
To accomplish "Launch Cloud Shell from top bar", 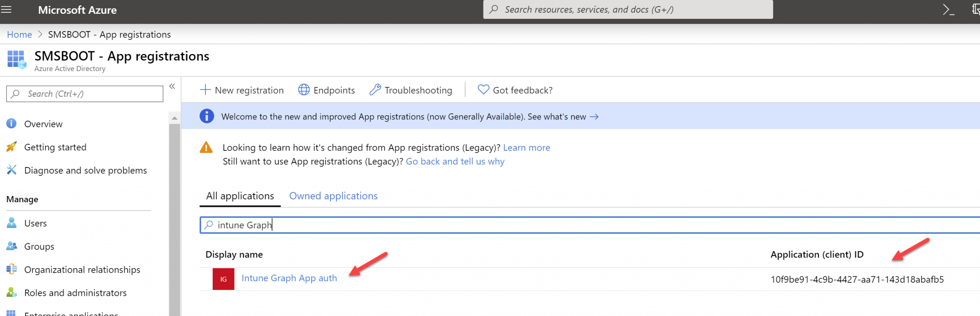I will pos(948,10).
